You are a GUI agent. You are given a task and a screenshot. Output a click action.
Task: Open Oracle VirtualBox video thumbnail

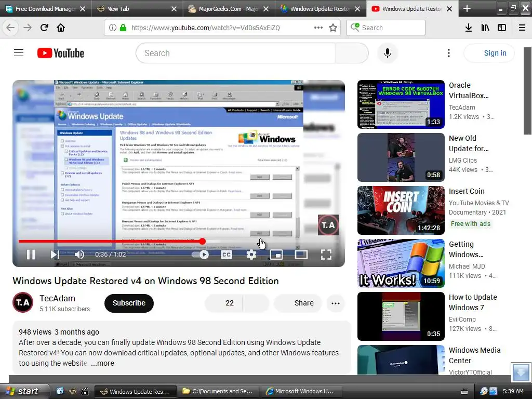401,104
